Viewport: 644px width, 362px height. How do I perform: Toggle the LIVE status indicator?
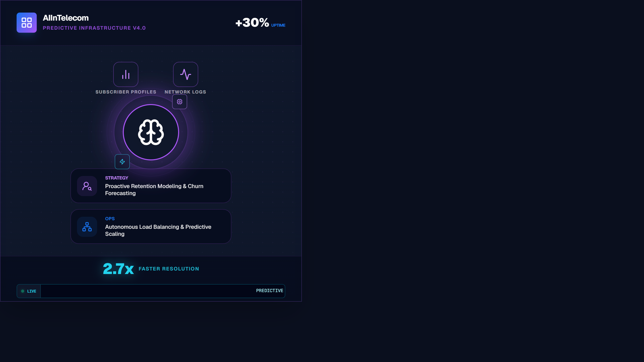tap(29, 291)
